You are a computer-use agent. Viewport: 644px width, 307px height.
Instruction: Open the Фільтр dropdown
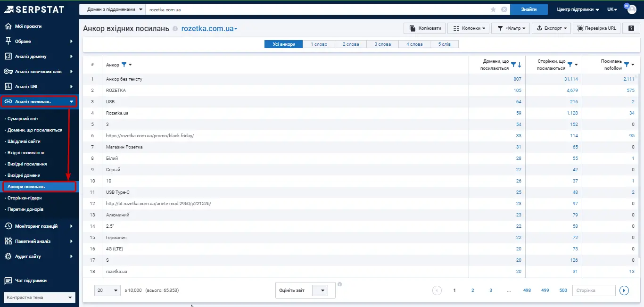click(x=511, y=28)
